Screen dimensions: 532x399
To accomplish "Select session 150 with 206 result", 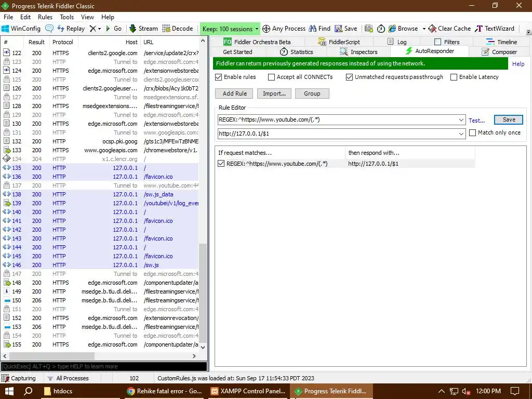I will 100,300.
